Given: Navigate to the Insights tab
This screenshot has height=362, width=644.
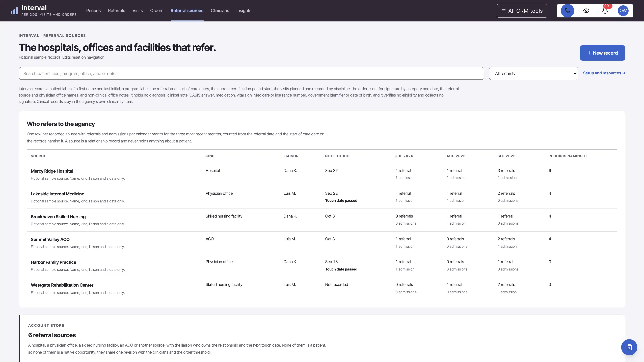Looking at the screenshot, I should tap(244, 11).
